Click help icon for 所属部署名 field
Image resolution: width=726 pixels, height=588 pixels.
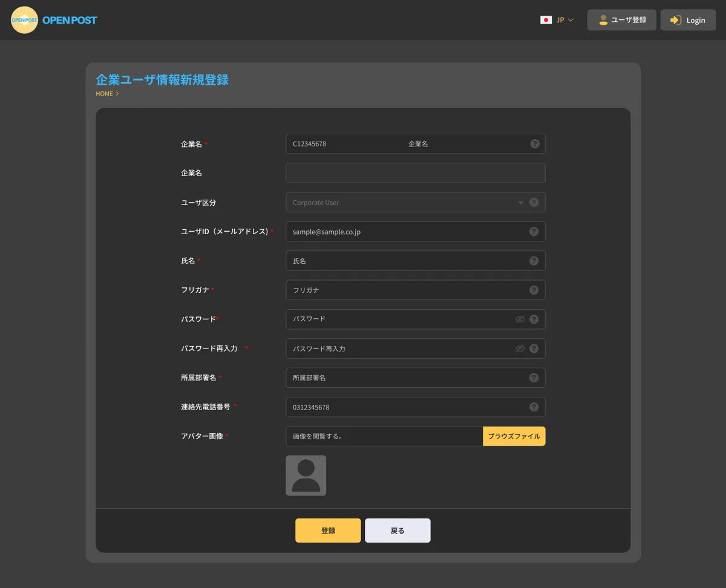(x=534, y=377)
